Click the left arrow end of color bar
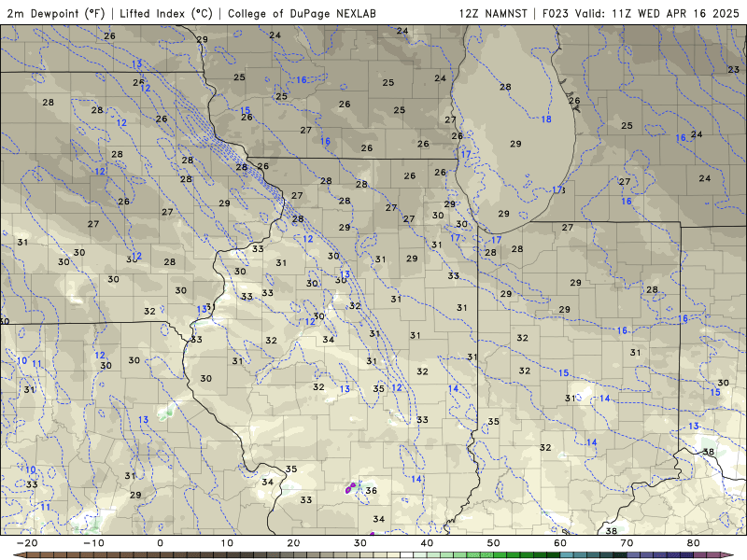 [19, 555]
